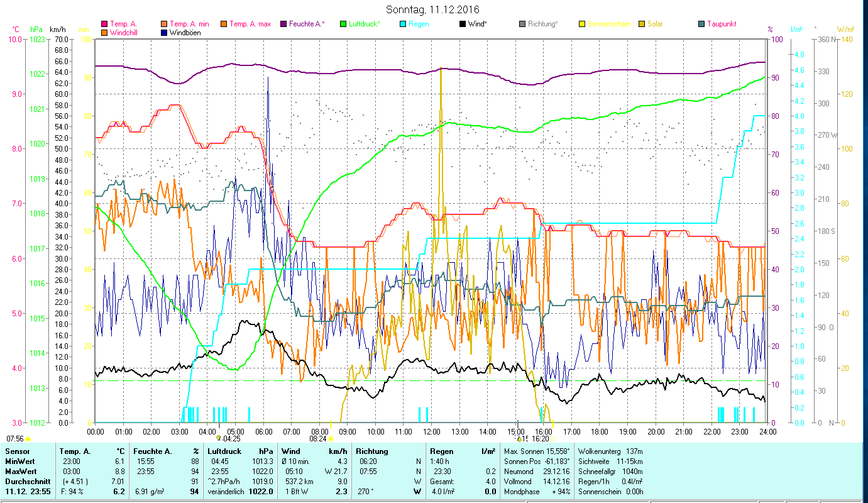The width and height of the screenshot is (868, 503).
Task: Click the 'Gesamt:' rain total label
Action: [442, 482]
